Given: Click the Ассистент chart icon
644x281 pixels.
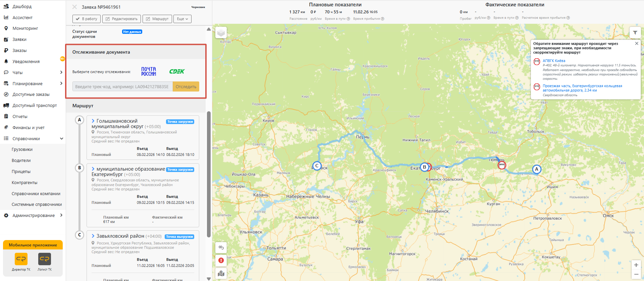Looking at the screenshot, I should pos(6,17).
